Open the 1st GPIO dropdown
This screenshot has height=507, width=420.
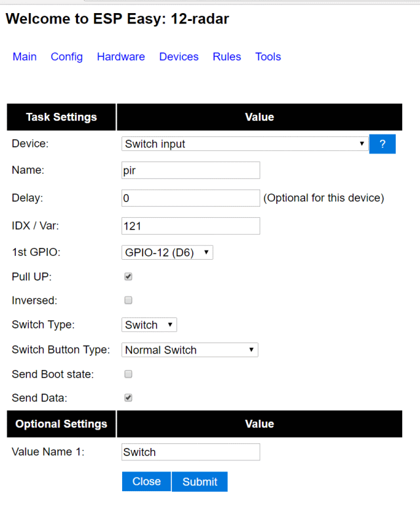(x=167, y=253)
